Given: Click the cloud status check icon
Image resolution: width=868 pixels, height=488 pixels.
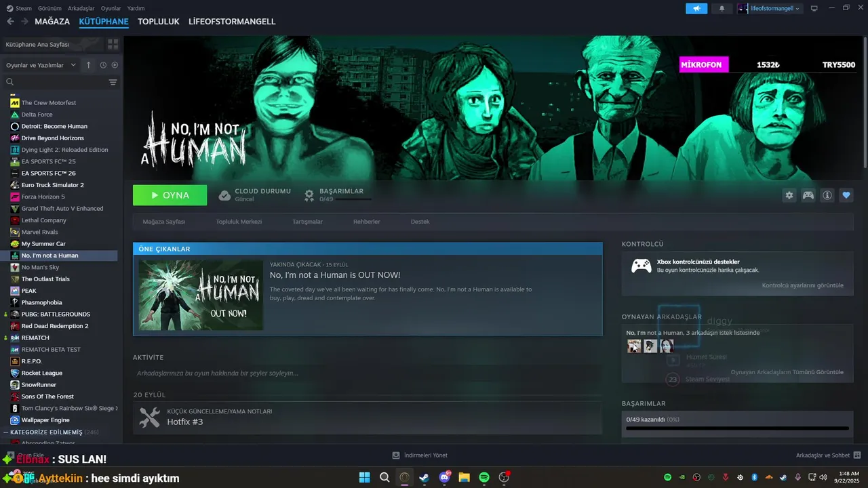Looking at the screenshot, I should (224, 195).
